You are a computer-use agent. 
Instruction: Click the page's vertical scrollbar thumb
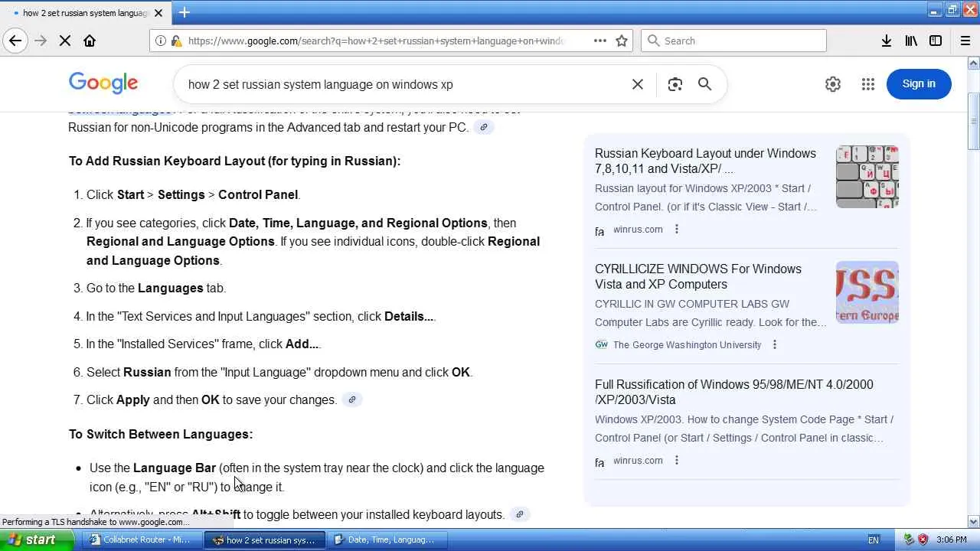974,121
